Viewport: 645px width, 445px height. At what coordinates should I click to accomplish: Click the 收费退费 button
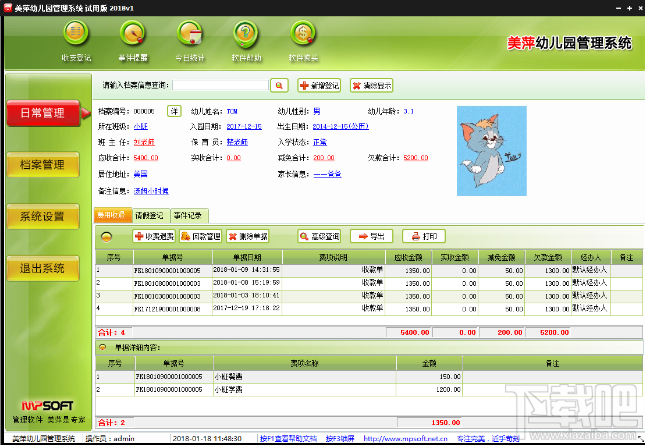coord(154,236)
